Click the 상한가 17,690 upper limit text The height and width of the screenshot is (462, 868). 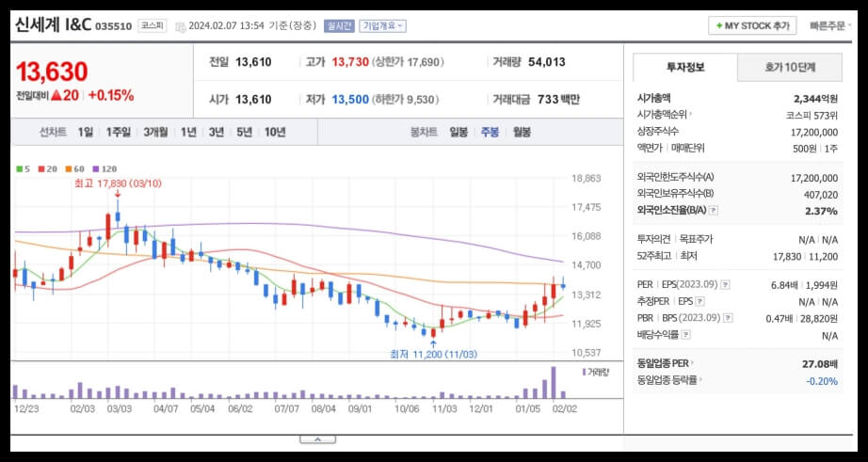tap(408, 62)
